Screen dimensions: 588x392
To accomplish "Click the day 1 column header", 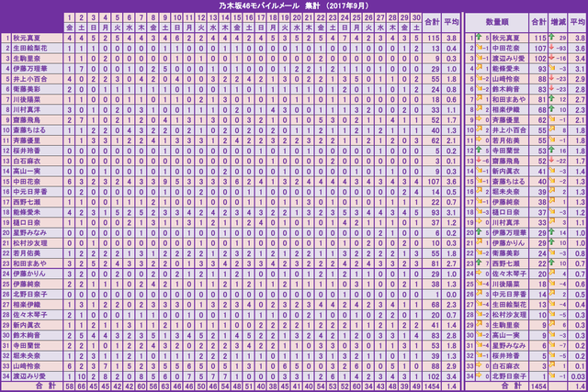I will tap(70, 17).
